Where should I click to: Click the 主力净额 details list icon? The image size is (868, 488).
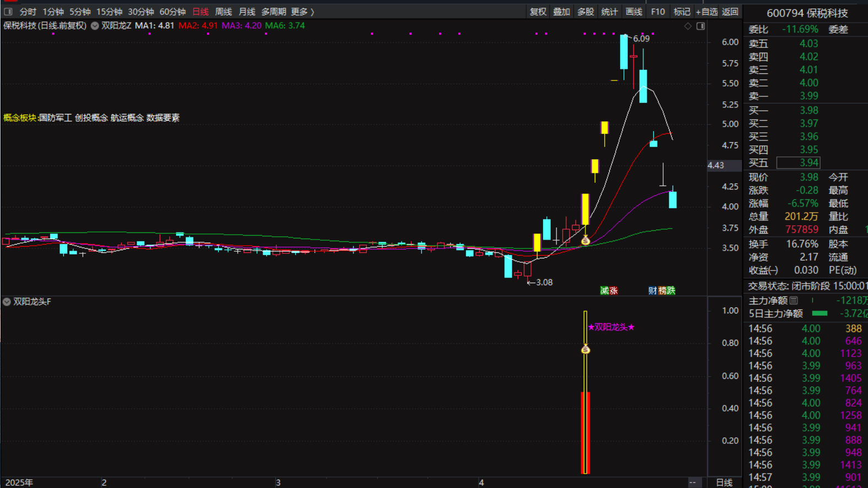(x=794, y=301)
